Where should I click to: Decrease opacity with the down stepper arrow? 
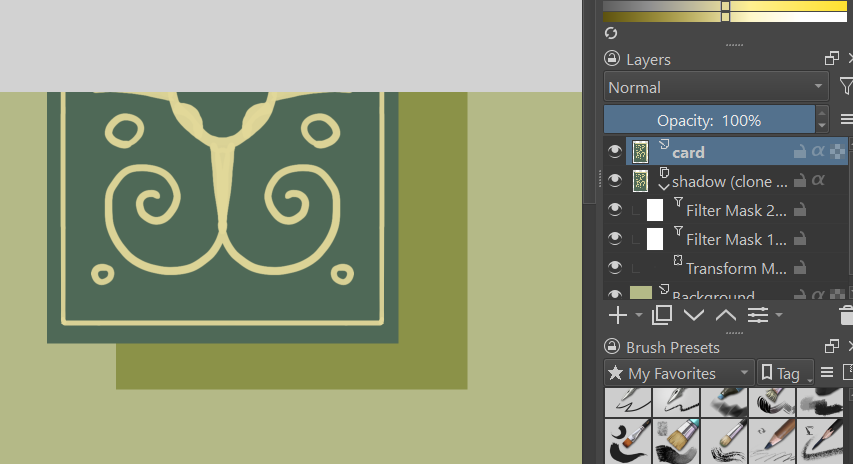pos(822,126)
